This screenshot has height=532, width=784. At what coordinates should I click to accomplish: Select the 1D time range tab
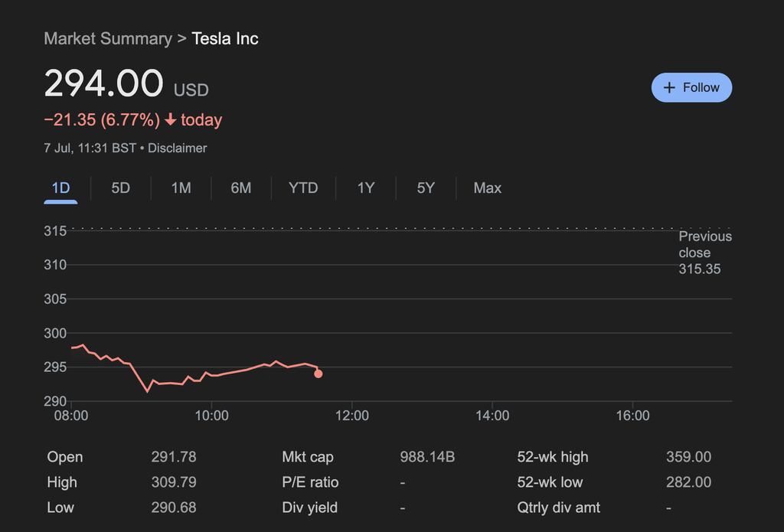60,188
